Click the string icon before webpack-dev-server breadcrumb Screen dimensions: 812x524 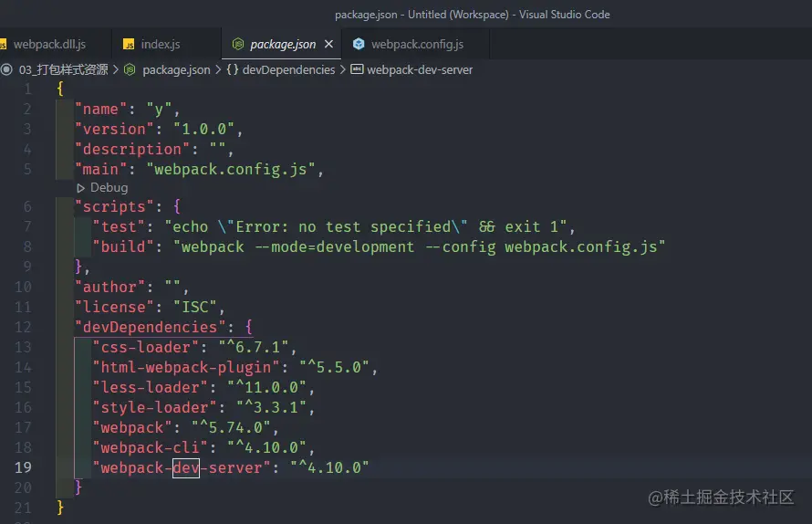357,69
